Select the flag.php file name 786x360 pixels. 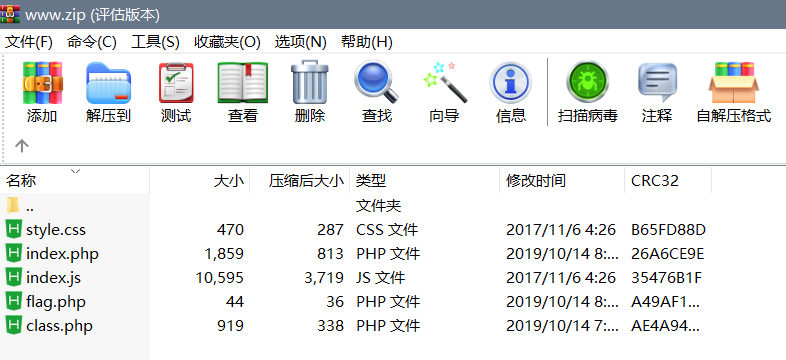(x=56, y=302)
